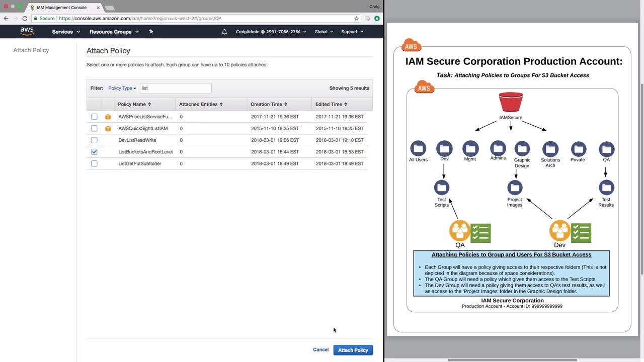Open a new browser tab
This screenshot has width=644, height=362.
[109, 8]
